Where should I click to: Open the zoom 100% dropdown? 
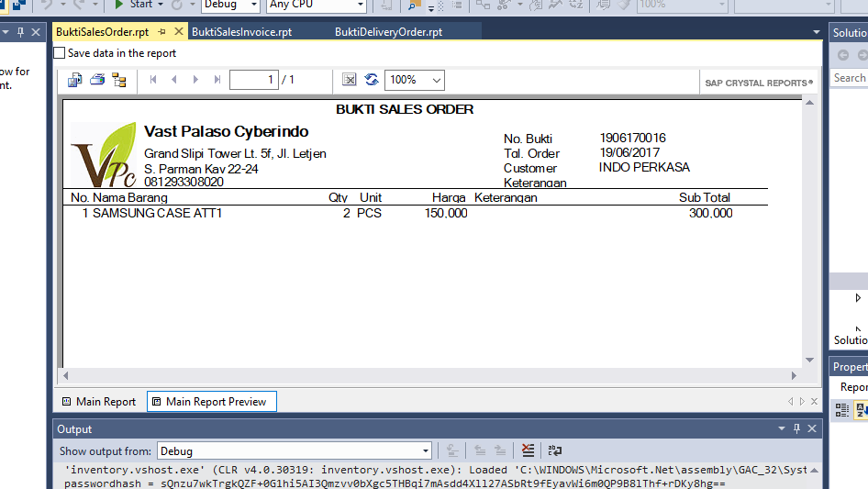[x=436, y=81]
